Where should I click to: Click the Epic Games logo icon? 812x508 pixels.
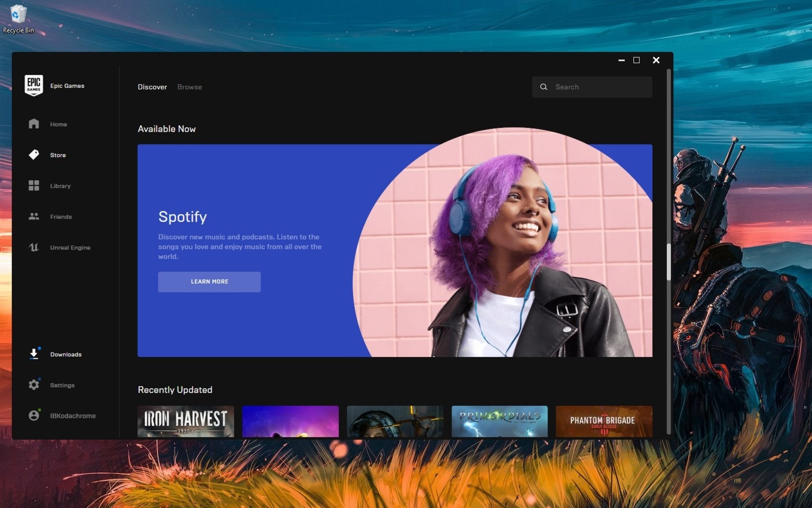click(x=33, y=85)
